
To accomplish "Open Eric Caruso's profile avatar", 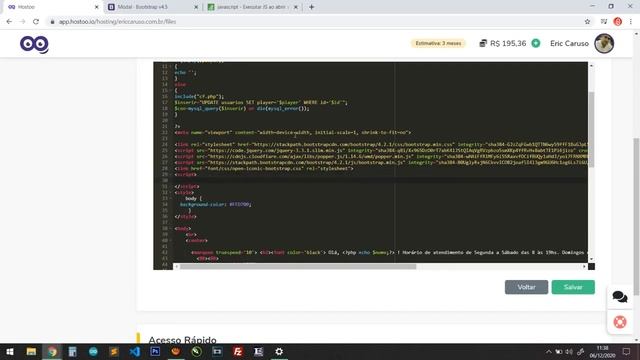I will [604, 43].
